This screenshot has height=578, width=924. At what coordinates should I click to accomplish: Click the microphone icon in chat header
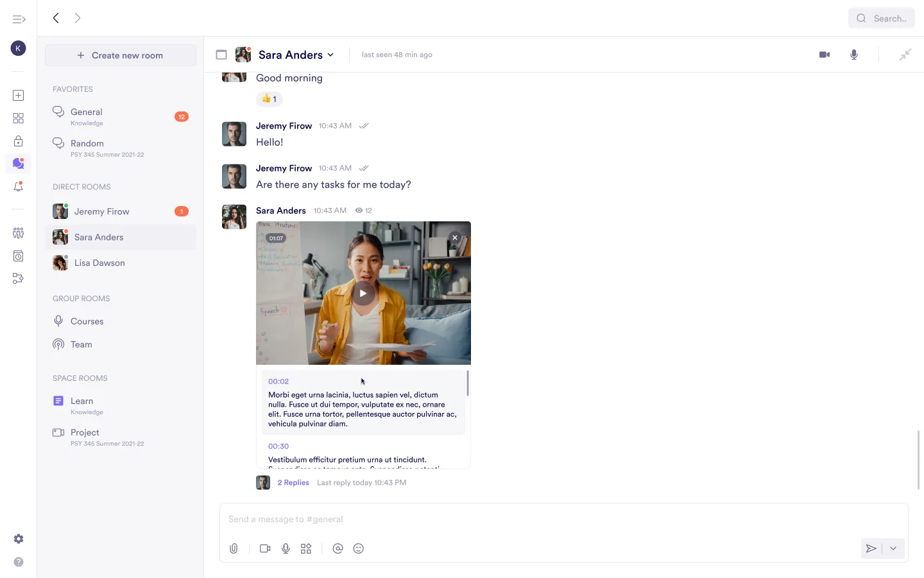[854, 55]
